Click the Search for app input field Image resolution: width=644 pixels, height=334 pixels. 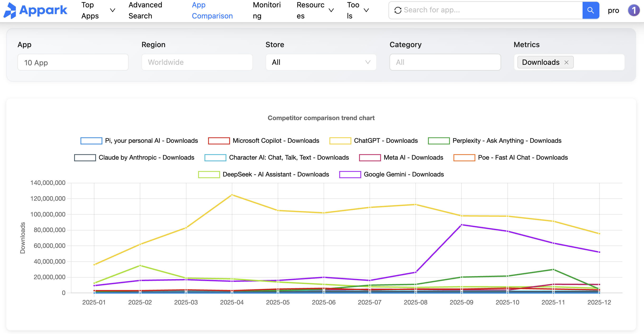pos(491,10)
